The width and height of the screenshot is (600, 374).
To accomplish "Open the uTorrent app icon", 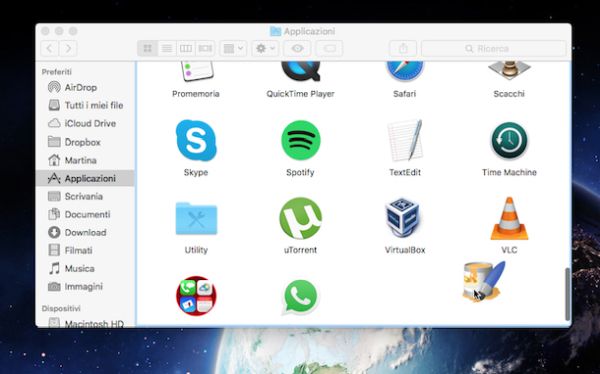I will pyautogui.click(x=300, y=219).
